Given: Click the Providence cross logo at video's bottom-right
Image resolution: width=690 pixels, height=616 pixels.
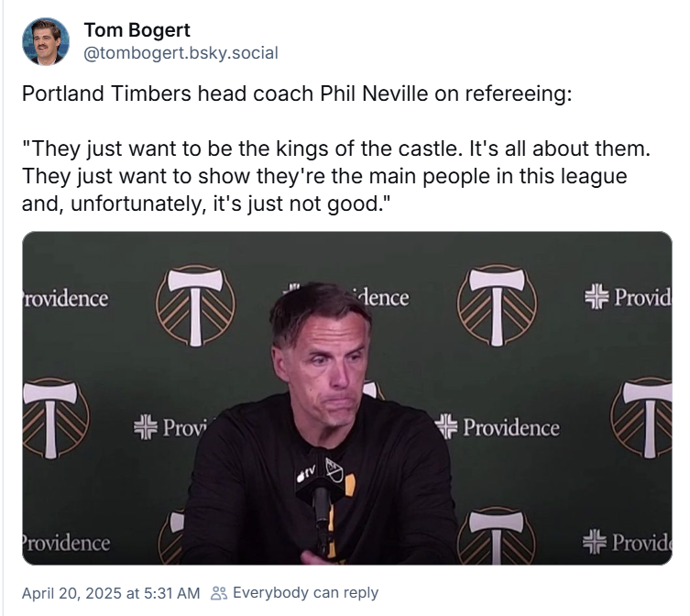Looking at the screenshot, I should tap(597, 542).
